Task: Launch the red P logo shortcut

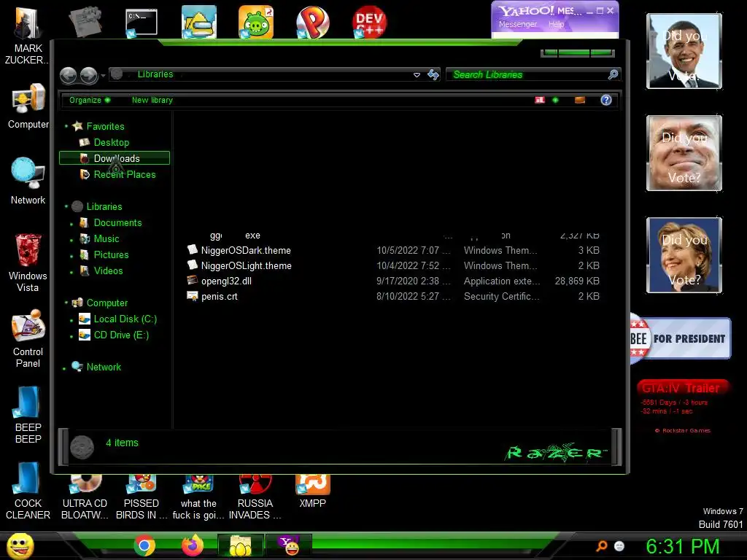Action: click(312, 22)
